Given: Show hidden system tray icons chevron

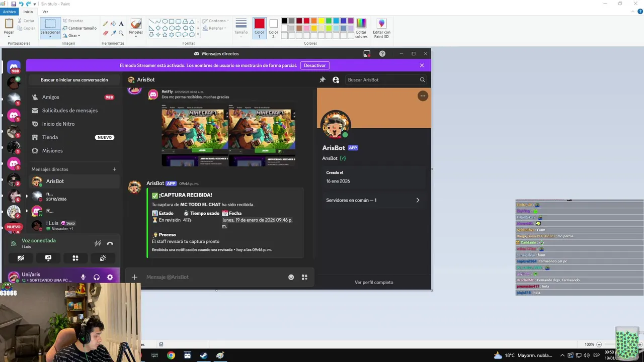Looking at the screenshot, I should [x=562, y=355].
